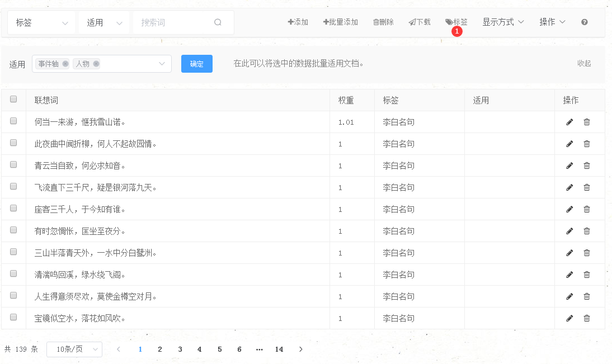Delete the row 三山半落青天外
Image resolution: width=612 pixels, height=364 pixels.
coord(587,253)
